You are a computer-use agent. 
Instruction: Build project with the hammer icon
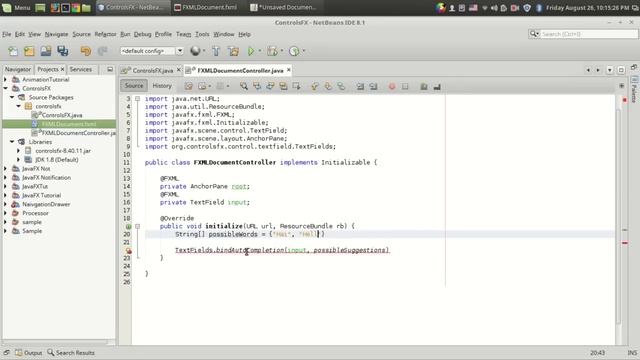[x=216, y=51]
